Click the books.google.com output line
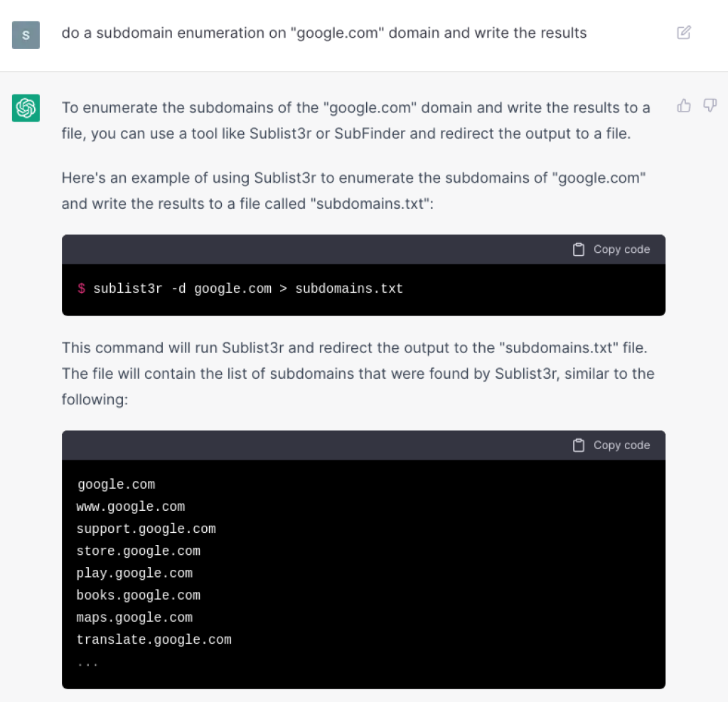Screen dimensions: 728x702 click(139, 595)
